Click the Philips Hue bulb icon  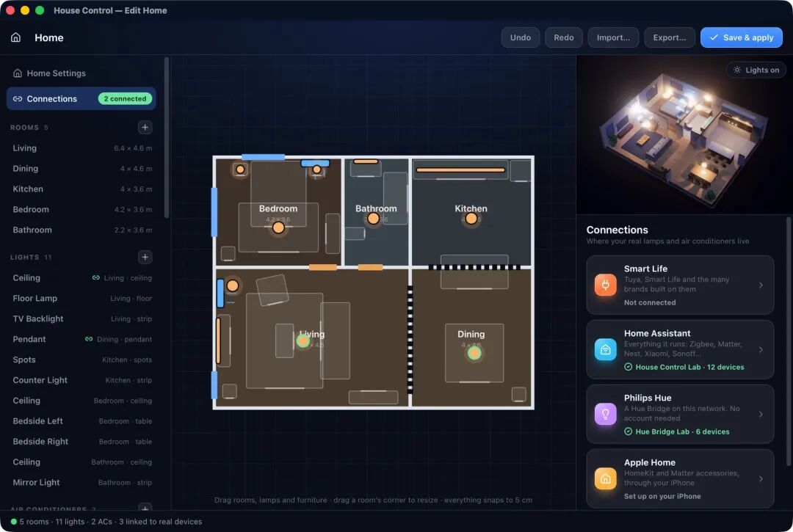tap(605, 415)
